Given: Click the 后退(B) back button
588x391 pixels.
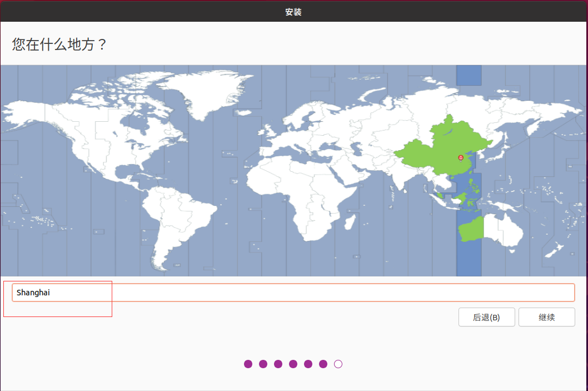Looking at the screenshot, I should coord(487,318).
